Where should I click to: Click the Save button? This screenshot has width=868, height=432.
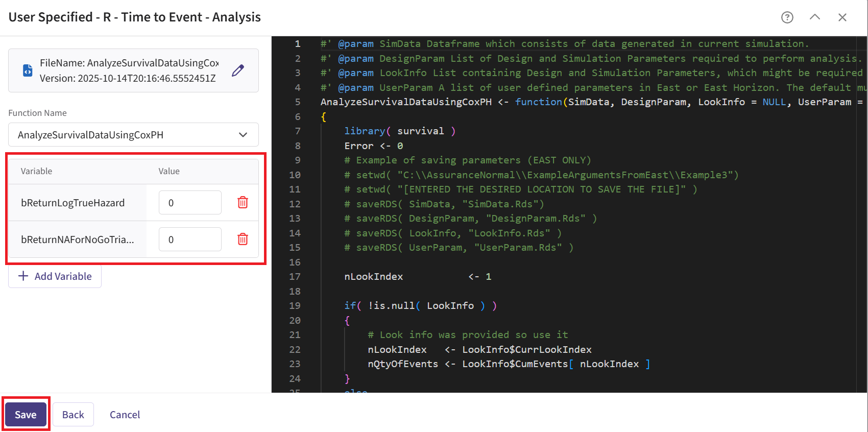coord(26,415)
